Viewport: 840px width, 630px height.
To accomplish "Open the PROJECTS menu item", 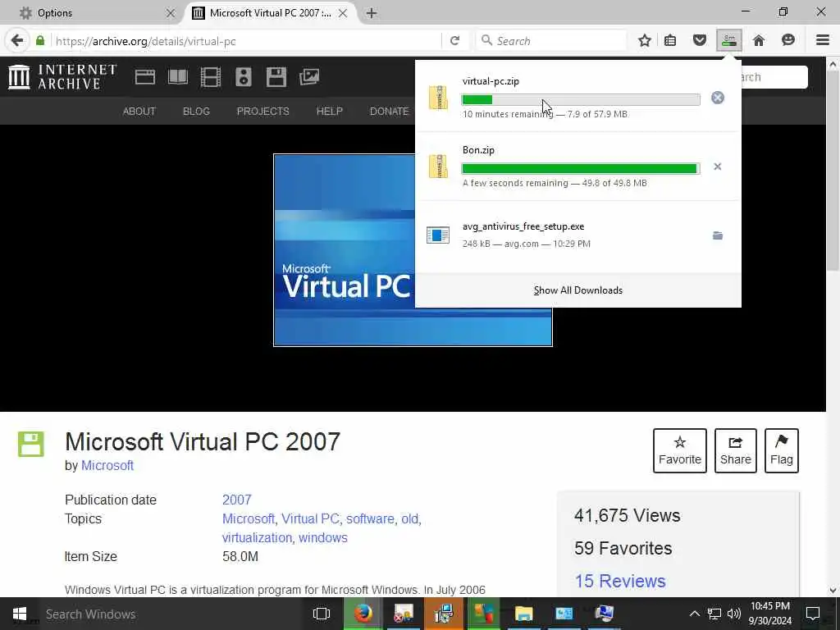I will point(263,111).
